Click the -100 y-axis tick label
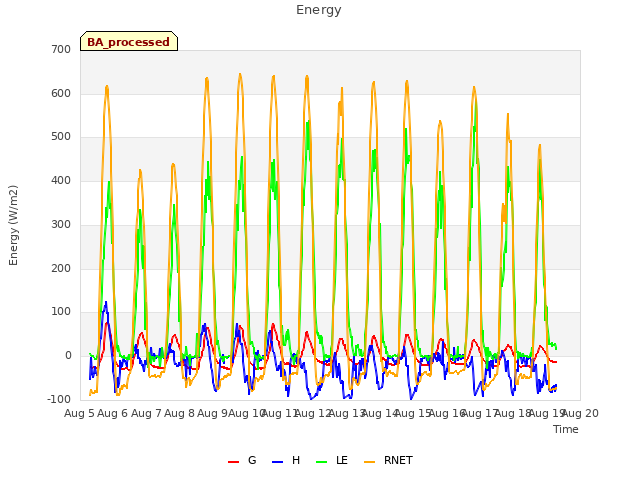The height and width of the screenshot is (480, 640). 59,400
